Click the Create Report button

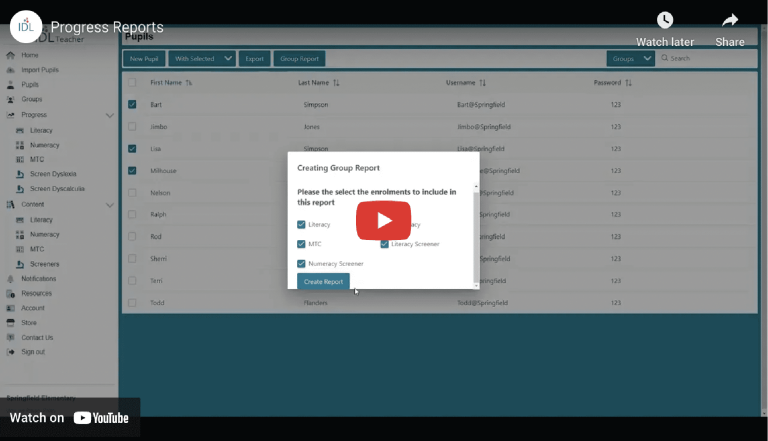click(323, 281)
